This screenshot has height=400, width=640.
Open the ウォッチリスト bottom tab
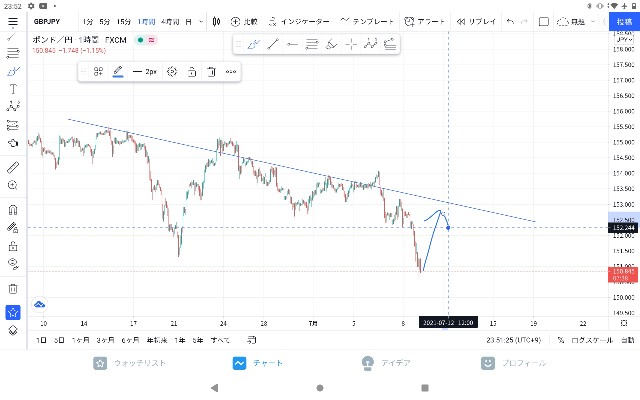click(130, 363)
